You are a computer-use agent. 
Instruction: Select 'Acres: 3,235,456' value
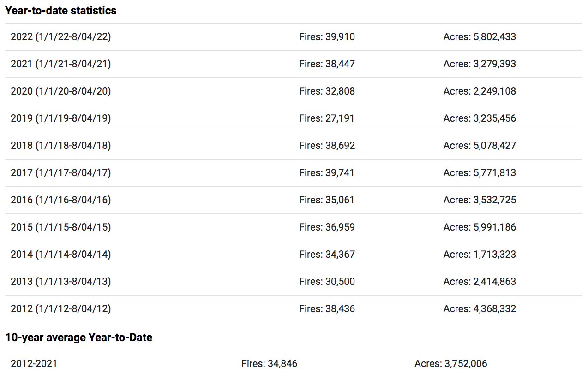pos(480,118)
